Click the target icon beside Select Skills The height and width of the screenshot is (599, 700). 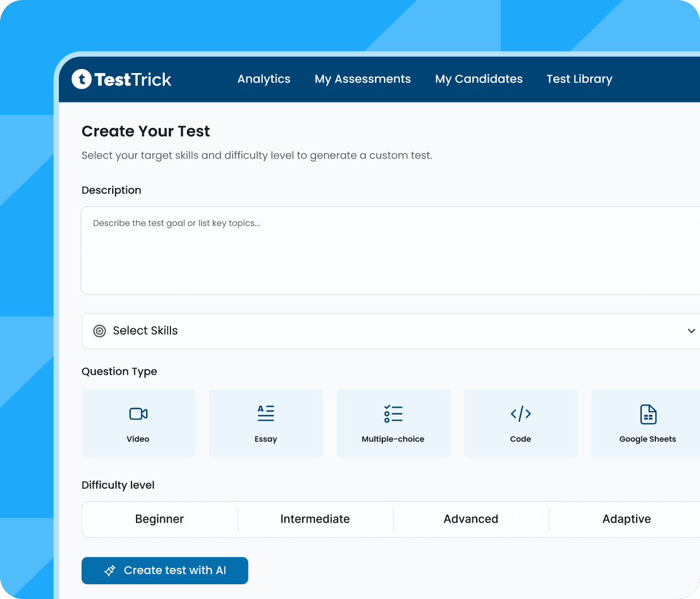(x=100, y=331)
